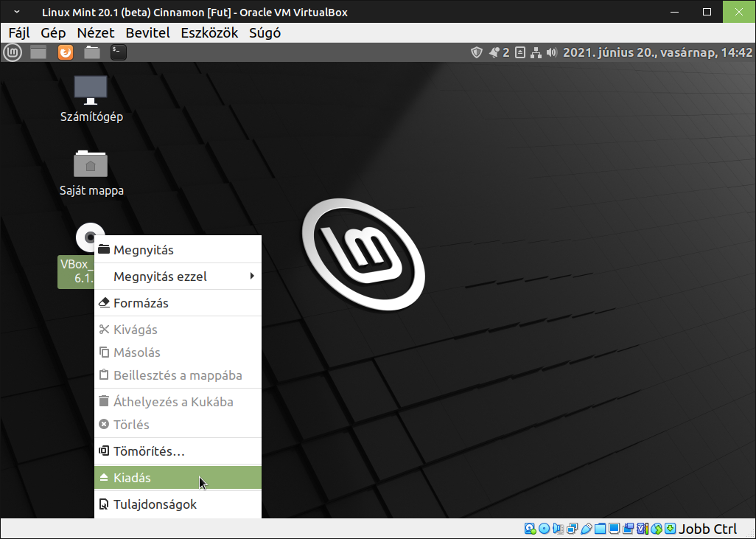Viewport: 756px width, 539px height.
Task: Open the VirtualBox Nézet menu
Action: click(96, 33)
